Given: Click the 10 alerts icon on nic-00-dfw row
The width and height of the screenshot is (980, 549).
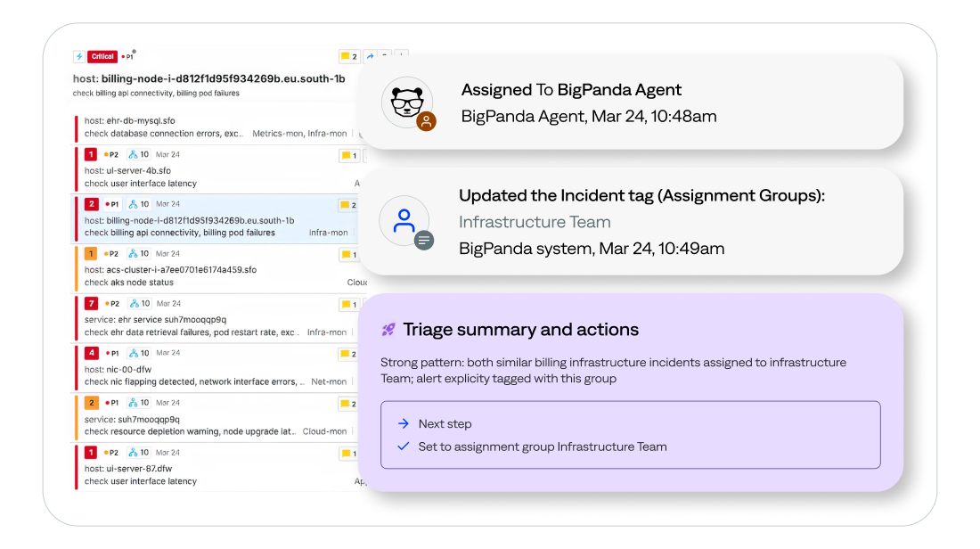Looking at the screenshot, I should [x=139, y=353].
